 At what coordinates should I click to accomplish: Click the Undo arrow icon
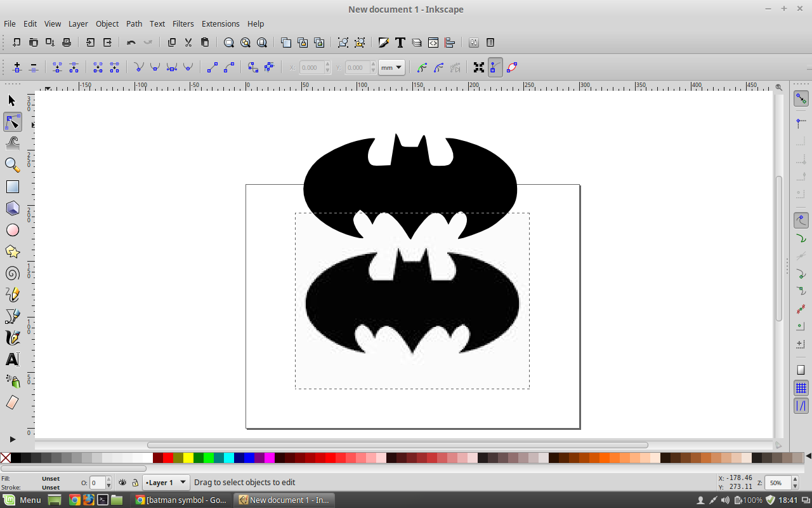click(131, 43)
